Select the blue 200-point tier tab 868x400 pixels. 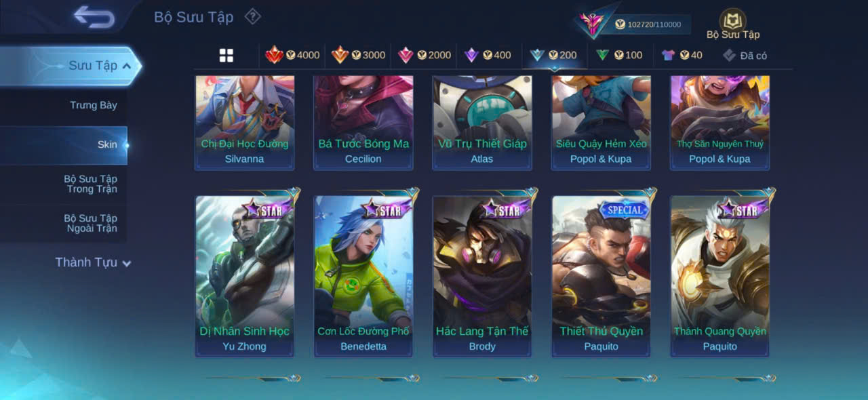tap(553, 55)
